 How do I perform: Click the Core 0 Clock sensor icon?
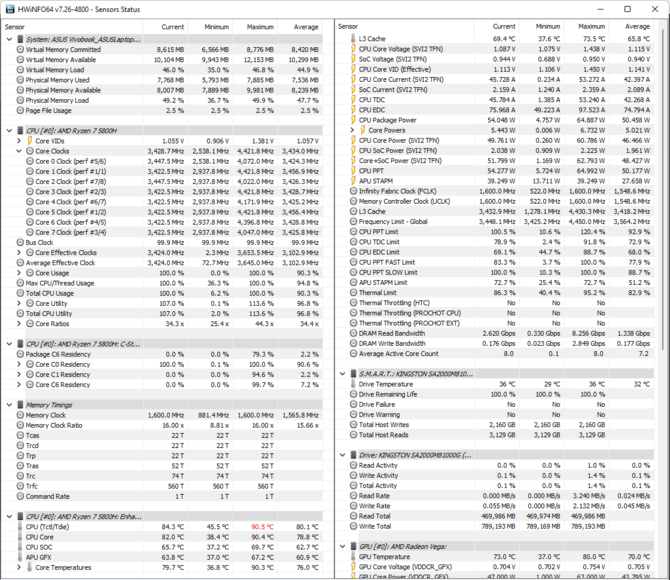(x=29, y=161)
